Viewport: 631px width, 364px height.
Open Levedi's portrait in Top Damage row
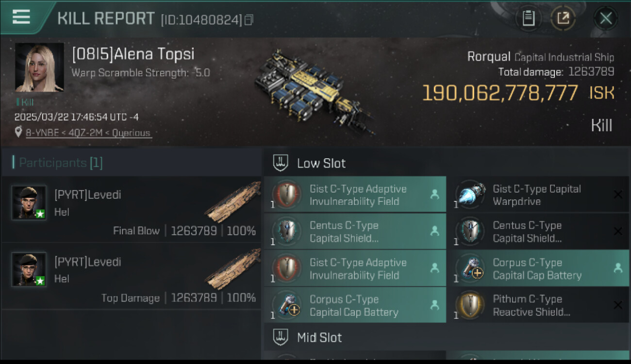click(29, 269)
